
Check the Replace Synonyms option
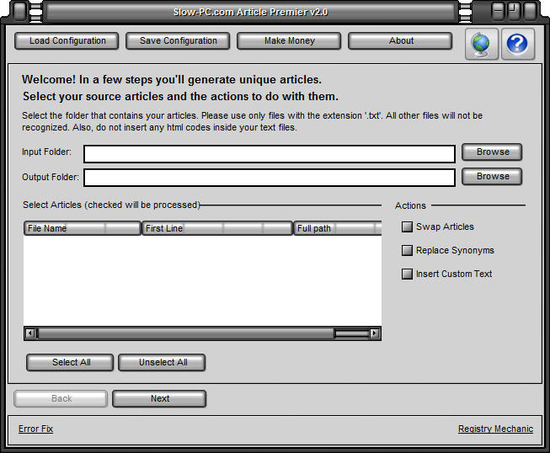click(x=407, y=250)
